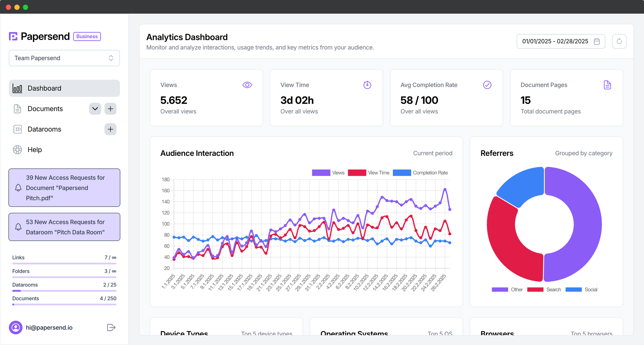
Task: Click the refresh icon next to the date range
Action: (x=619, y=41)
